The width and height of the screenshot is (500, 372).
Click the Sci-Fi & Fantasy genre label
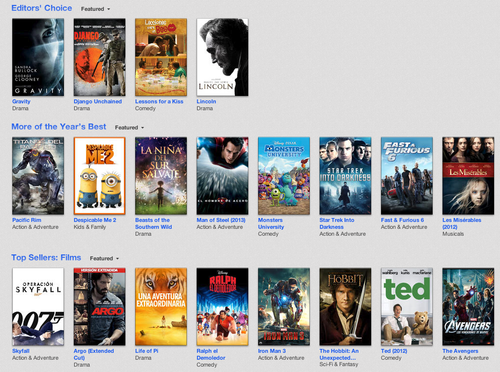339,365
